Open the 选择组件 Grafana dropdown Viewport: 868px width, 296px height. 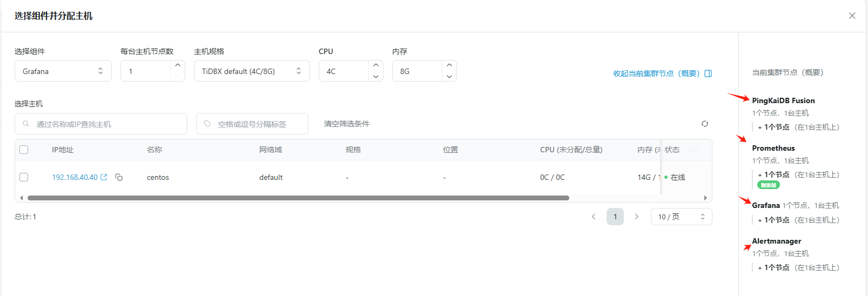(63, 71)
